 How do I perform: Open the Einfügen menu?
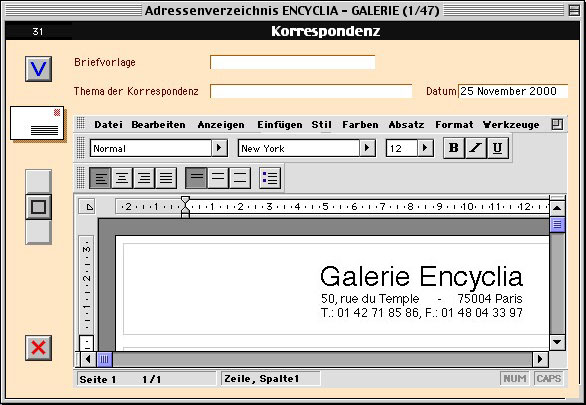(x=280, y=124)
